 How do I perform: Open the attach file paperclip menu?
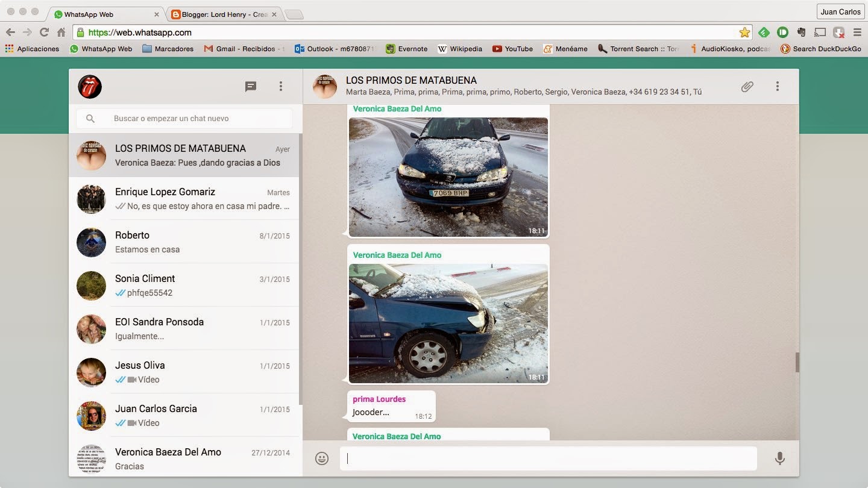747,87
